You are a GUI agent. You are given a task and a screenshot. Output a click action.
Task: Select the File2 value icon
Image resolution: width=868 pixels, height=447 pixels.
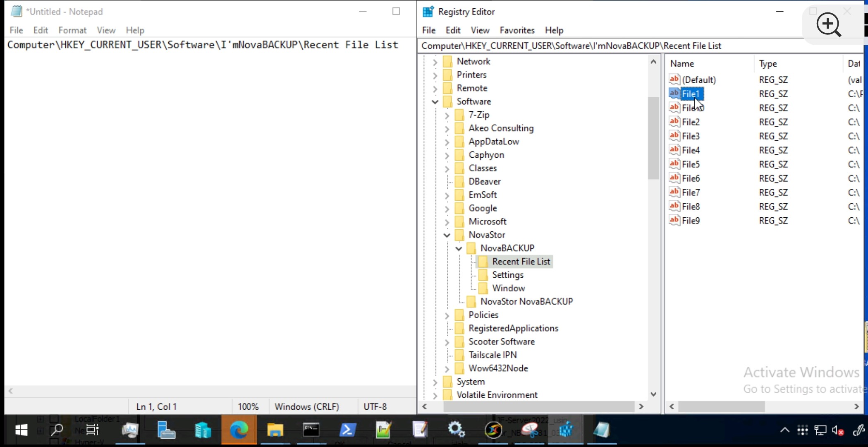point(674,122)
